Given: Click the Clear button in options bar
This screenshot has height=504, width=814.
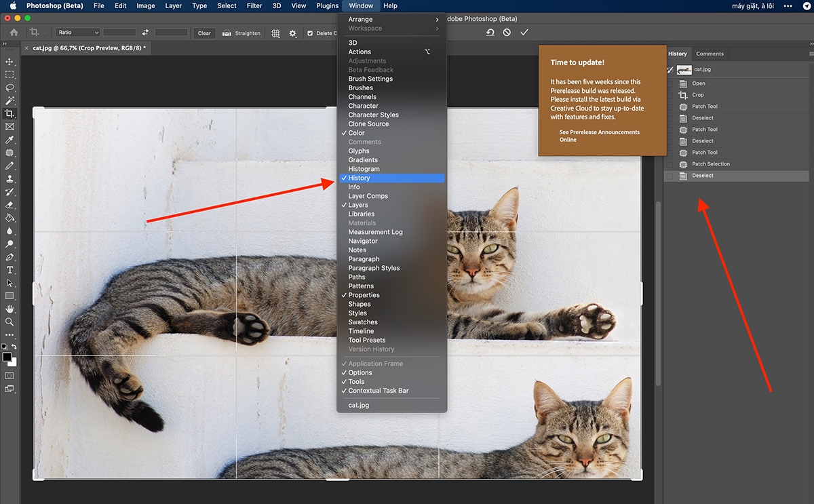Looking at the screenshot, I should click(204, 33).
